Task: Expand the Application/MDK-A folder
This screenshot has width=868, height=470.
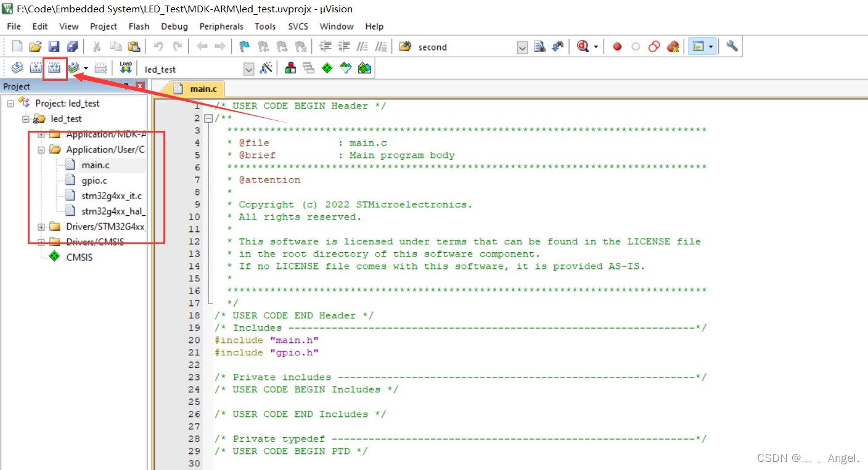Action: [41, 134]
